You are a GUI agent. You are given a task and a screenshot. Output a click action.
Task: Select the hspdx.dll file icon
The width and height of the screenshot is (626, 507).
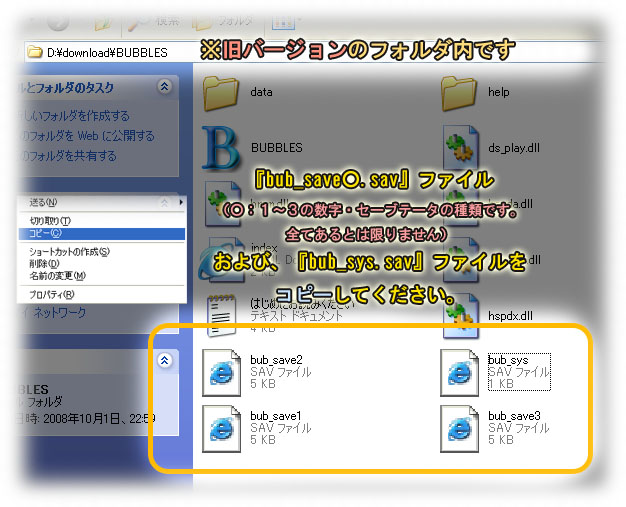pos(462,313)
